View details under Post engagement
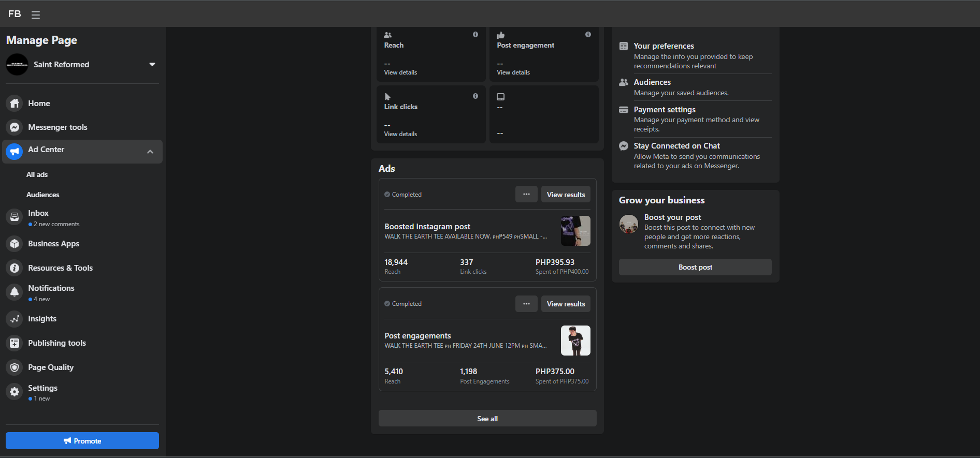Viewport: 980px width, 458px height. [513, 72]
